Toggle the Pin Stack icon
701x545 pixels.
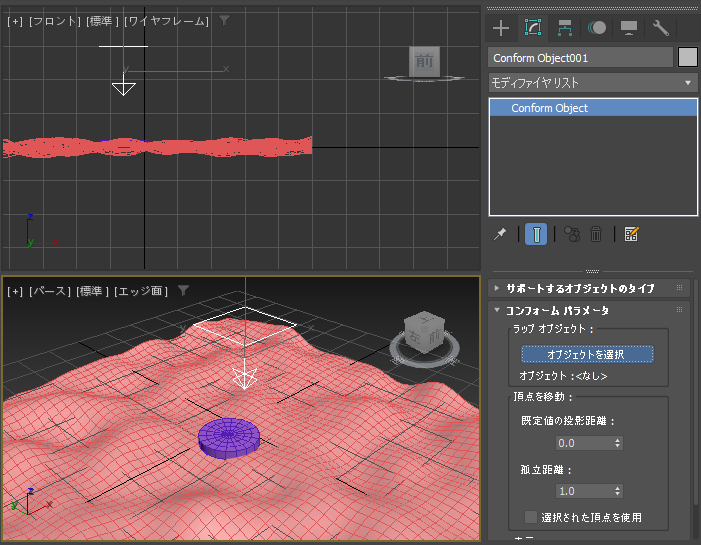(500, 234)
